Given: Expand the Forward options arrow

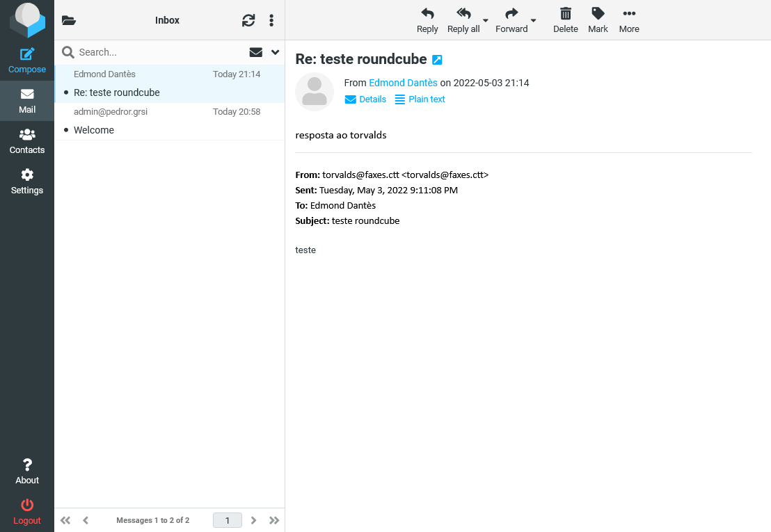Looking at the screenshot, I should click(x=534, y=21).
